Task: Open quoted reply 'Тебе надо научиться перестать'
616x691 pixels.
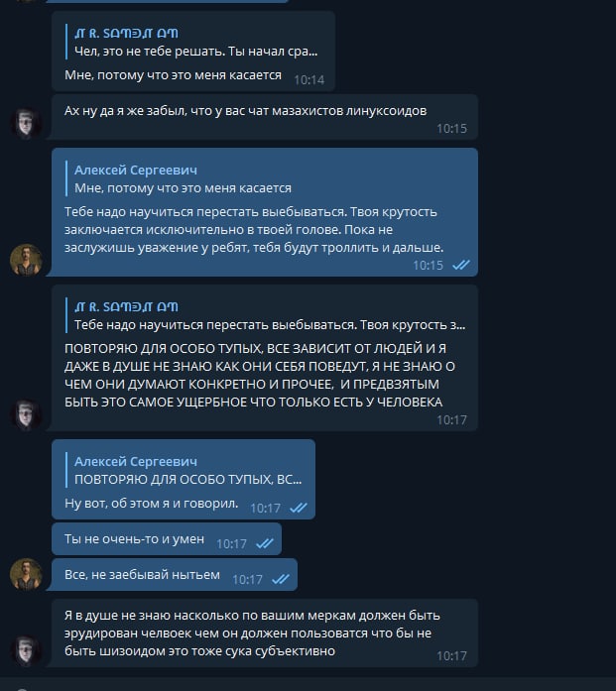Action: click(266, 316)
